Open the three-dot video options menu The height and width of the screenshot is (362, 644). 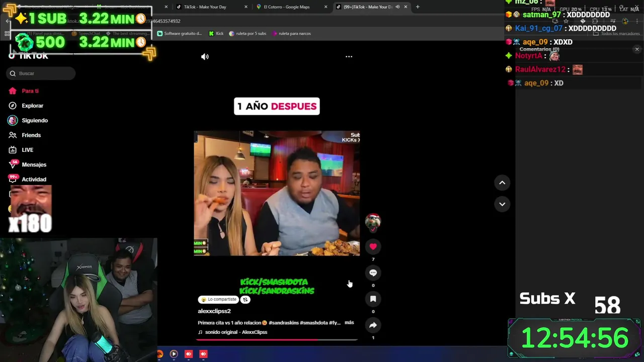[349, 57]
